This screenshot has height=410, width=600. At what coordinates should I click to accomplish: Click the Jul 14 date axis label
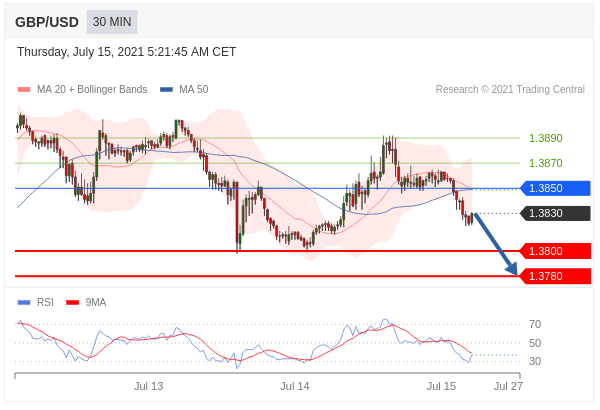click(x=295, y=386)
